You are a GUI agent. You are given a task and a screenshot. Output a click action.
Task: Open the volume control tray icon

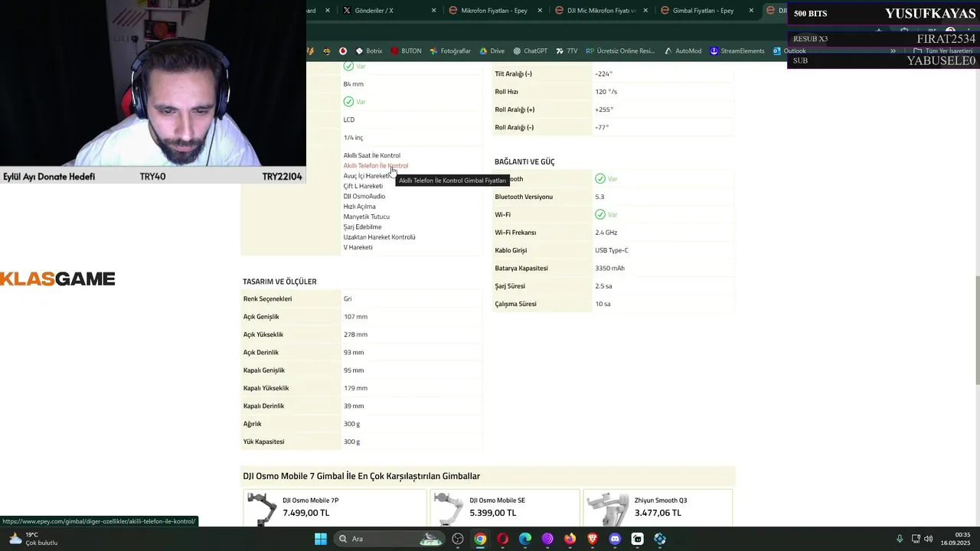coord(928,539)
